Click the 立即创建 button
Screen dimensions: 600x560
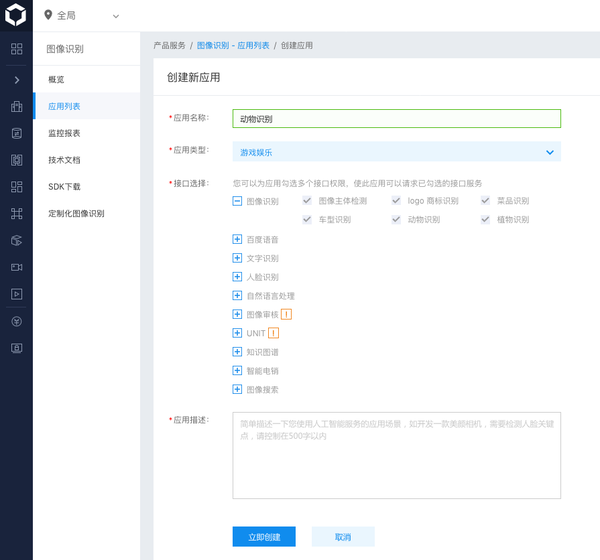(264, 537)
